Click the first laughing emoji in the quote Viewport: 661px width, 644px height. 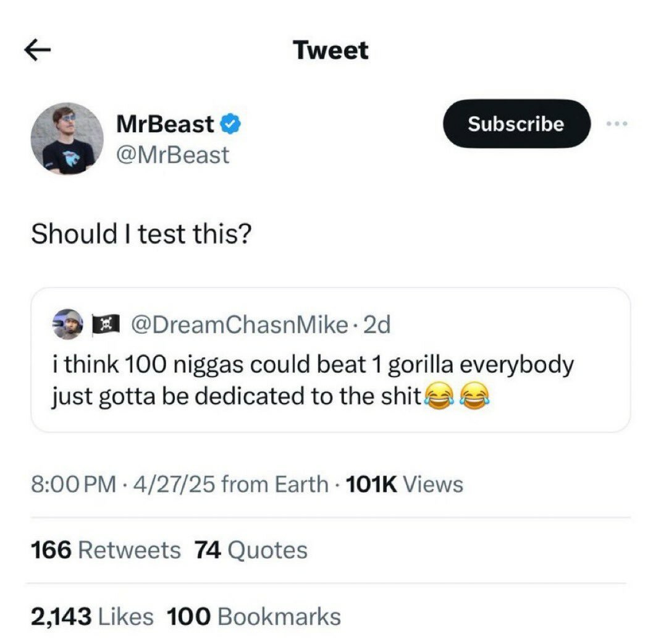click(x=439, y=396)
